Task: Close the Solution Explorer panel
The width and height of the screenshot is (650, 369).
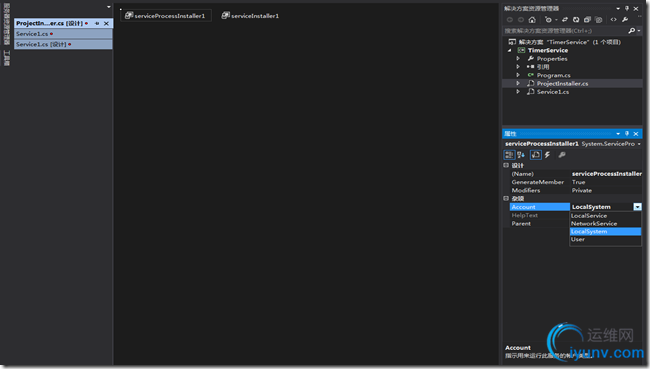Action: point(636,8)
